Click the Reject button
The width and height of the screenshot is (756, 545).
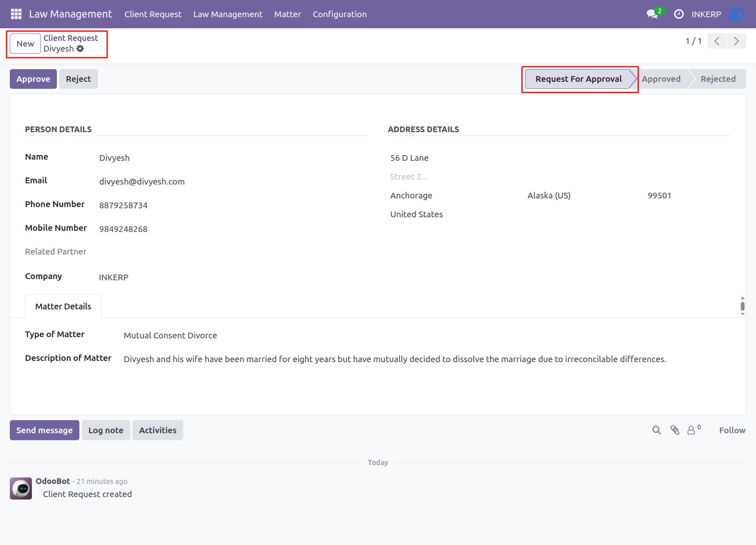coord(79,79)
